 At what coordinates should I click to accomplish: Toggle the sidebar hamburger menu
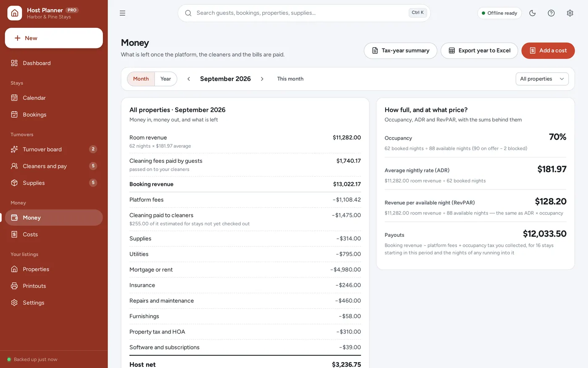123,13
